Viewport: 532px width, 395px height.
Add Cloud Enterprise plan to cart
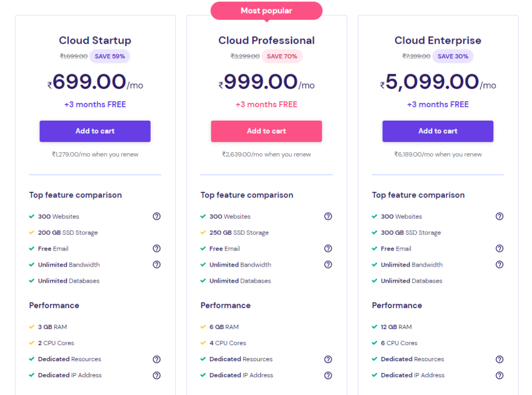[437, 131]
